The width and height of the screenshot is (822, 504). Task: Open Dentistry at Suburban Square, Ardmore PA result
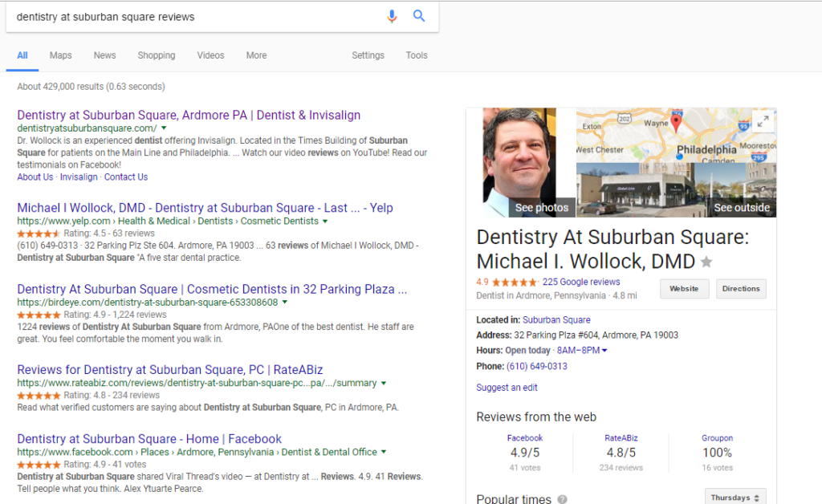click(189, 116)
